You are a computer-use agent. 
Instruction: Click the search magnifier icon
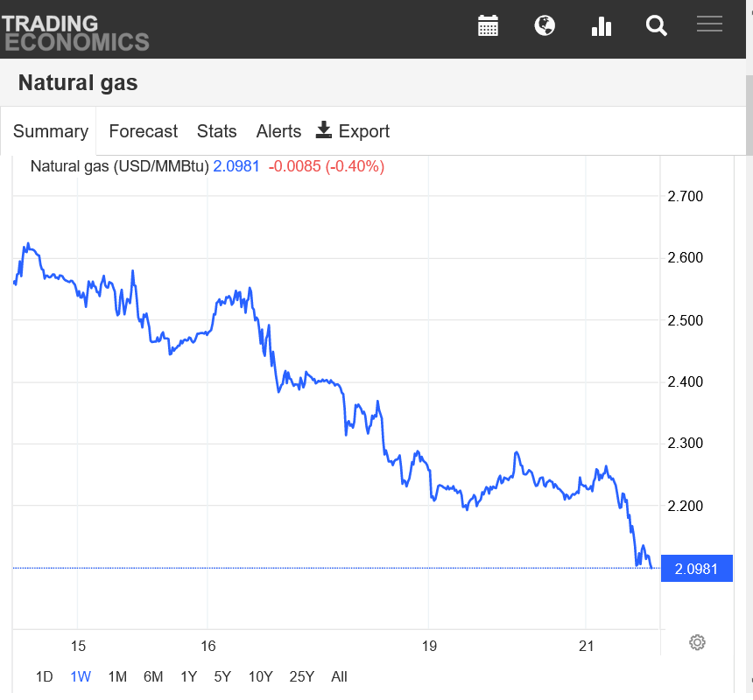click(x=657, y=25)
